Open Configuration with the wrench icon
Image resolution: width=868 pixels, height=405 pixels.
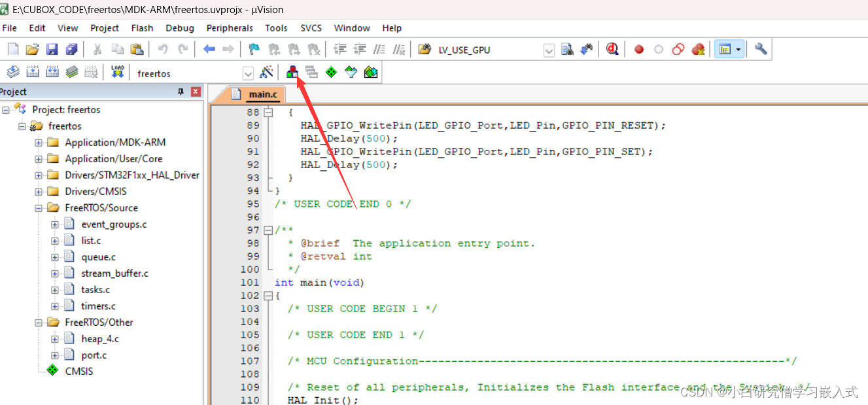(x=760, y=49)
